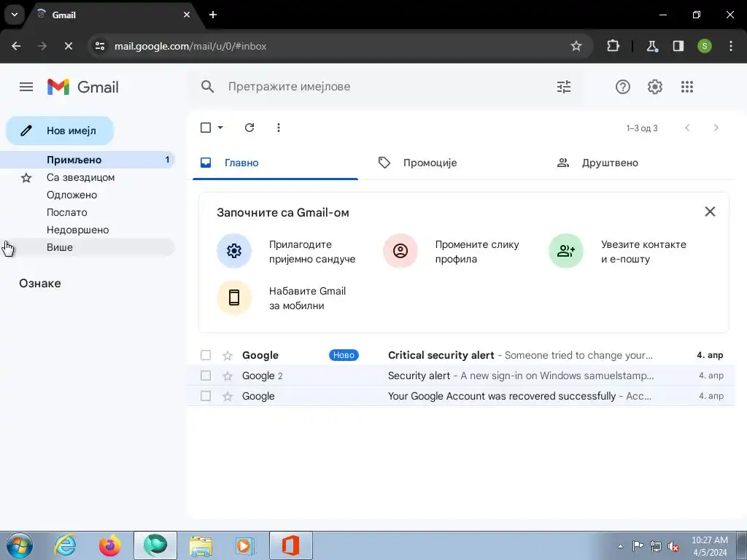The width and height of the screenshot is (747, 560).
Task: Click Прилагодите пријемно сандуче link
Action: pos(312,252)
